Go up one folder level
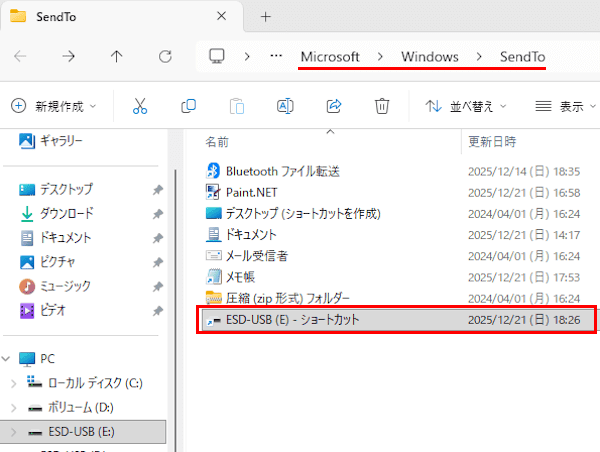The height and width of the screenshot is (452, 600). (117, 57)
